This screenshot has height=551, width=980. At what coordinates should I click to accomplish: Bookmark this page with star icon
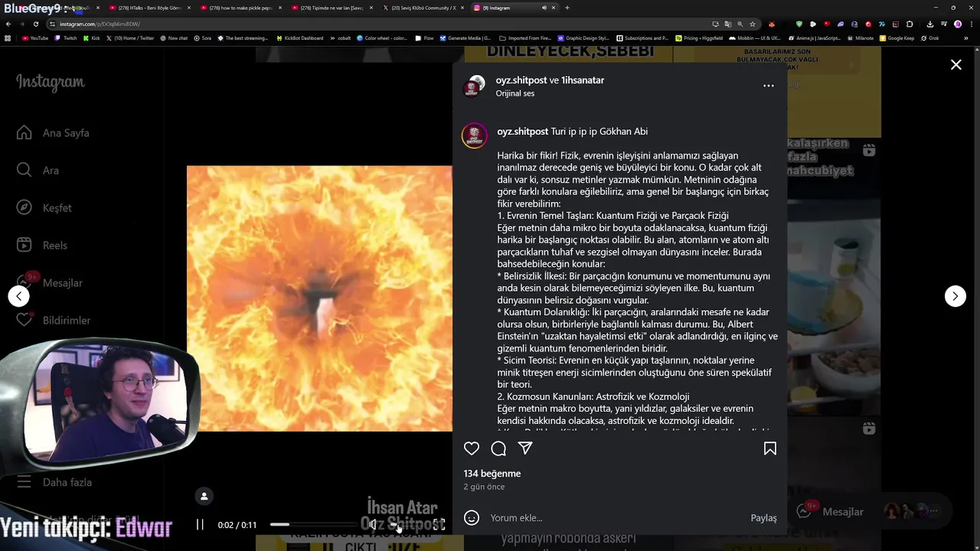click(x=753, y=24)
